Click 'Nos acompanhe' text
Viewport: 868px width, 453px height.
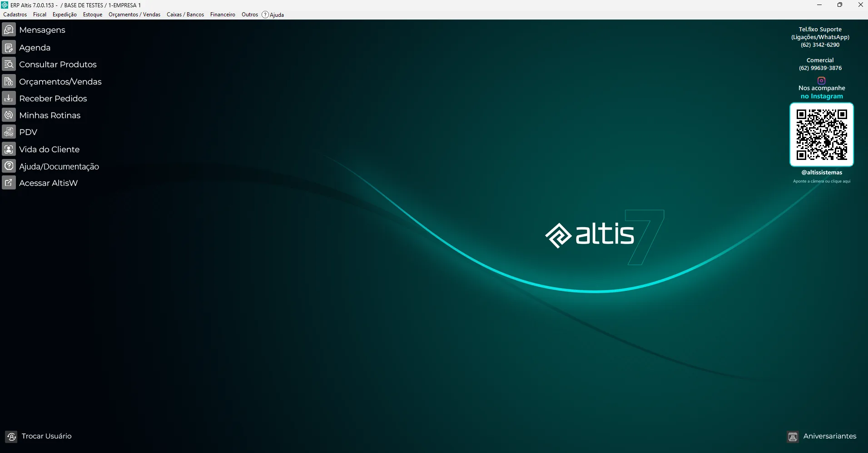coord(822,88)
